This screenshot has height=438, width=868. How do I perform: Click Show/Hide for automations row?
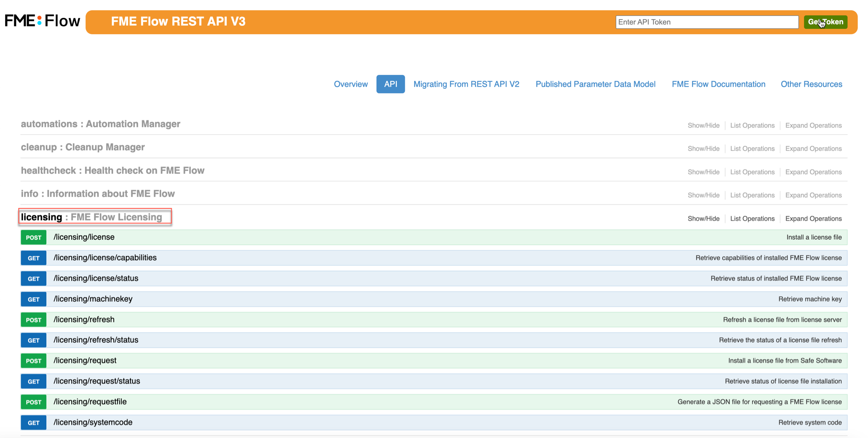tap(703, 125)
